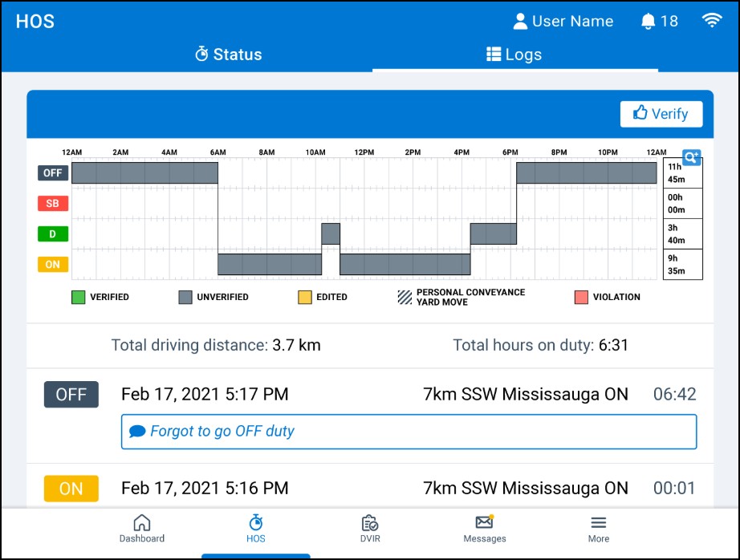Click the red Violation legend swatch
Viewport: 740px width, 560px height.
[x=581, y=297]
